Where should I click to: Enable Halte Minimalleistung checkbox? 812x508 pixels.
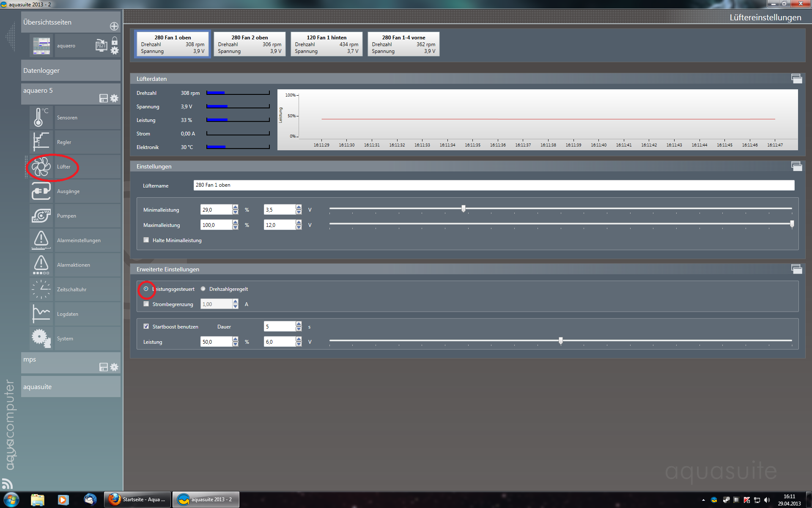point(146,240)
